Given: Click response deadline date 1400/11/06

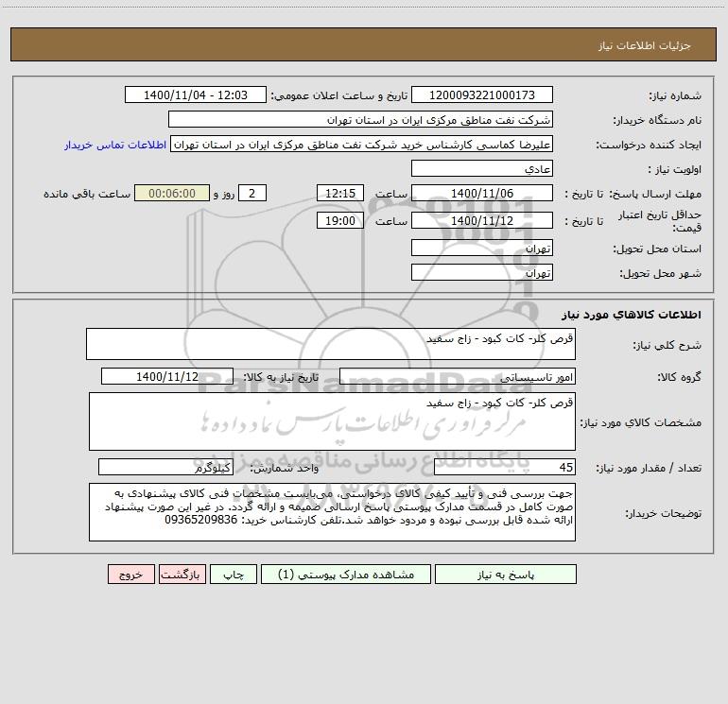Looking at the screenshot, I should click(x=482, y=193).
